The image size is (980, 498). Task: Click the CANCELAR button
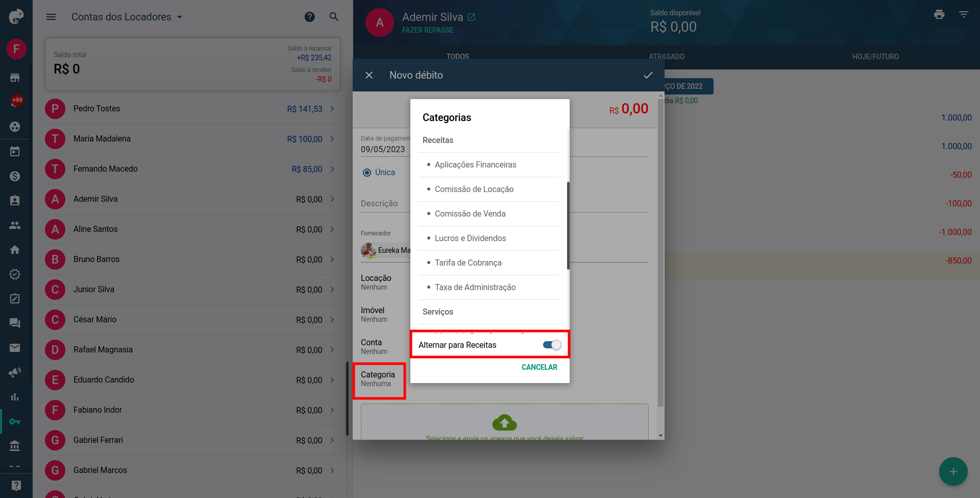point(539,367)
